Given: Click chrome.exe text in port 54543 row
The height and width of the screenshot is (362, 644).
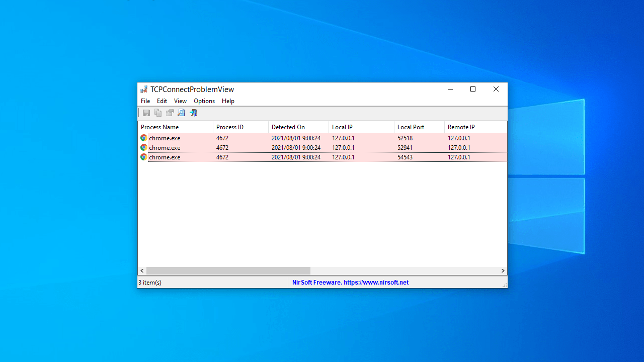Looking at the screenshot, I should [165, 157].
